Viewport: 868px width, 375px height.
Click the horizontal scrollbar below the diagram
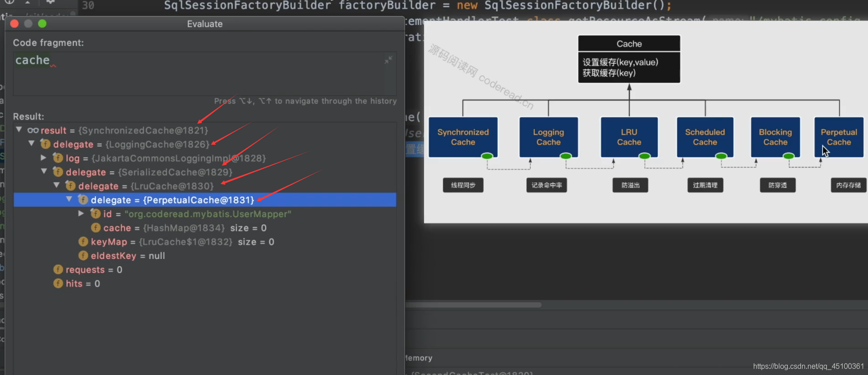tap(474, 305)
